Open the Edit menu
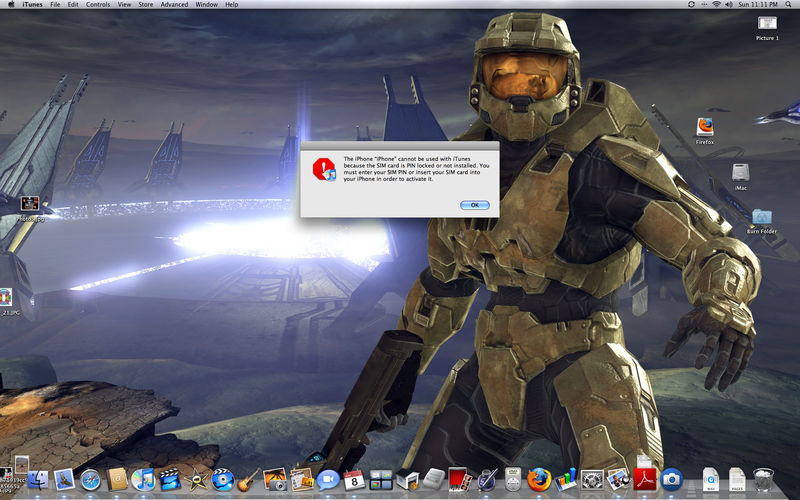 pyautogui.click(x=73, y=4)
